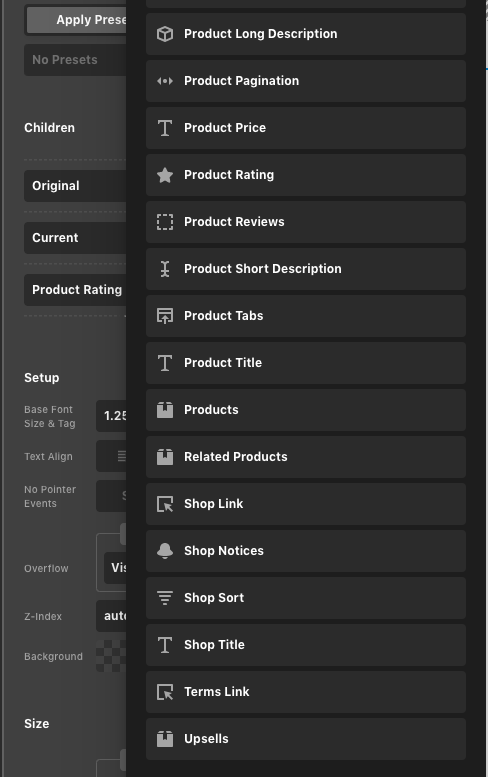Click the Shop Link cursor icon
Image resolution: width=488 pixels, height=777 pixels.
pos(165,504)
